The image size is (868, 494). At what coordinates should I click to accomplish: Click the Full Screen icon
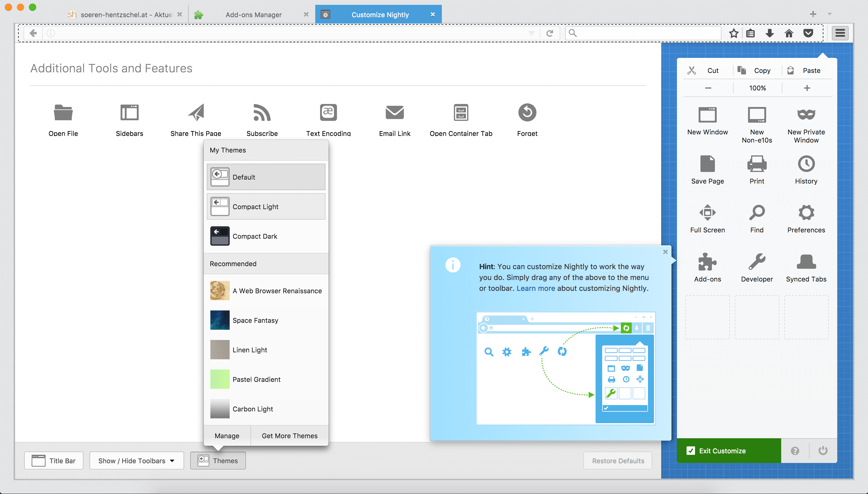(x=707, y=213)
